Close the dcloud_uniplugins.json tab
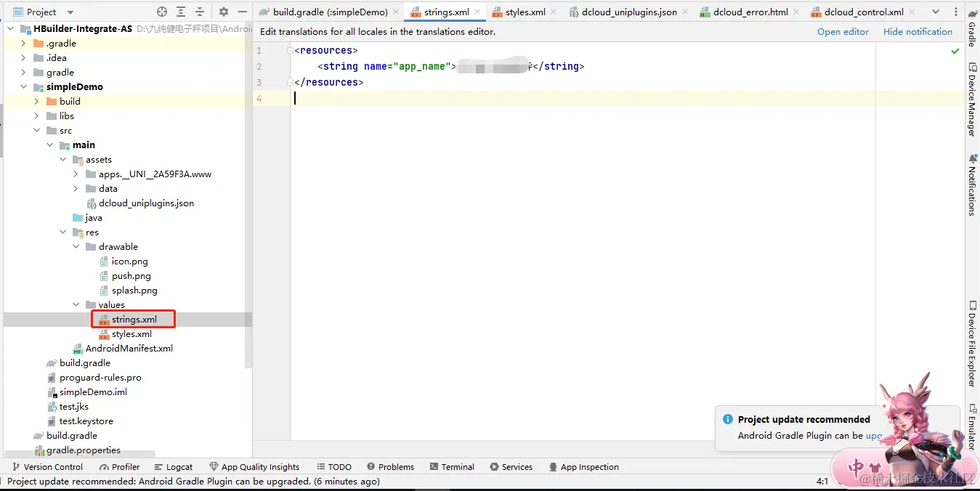The height and width of the screenshot is (491, 980). [685, 12]
